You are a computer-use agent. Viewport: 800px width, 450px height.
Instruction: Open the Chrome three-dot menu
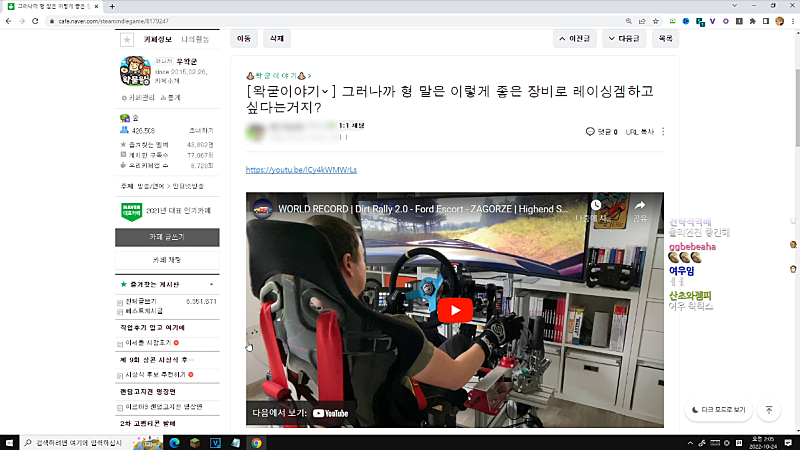[793, 21]
